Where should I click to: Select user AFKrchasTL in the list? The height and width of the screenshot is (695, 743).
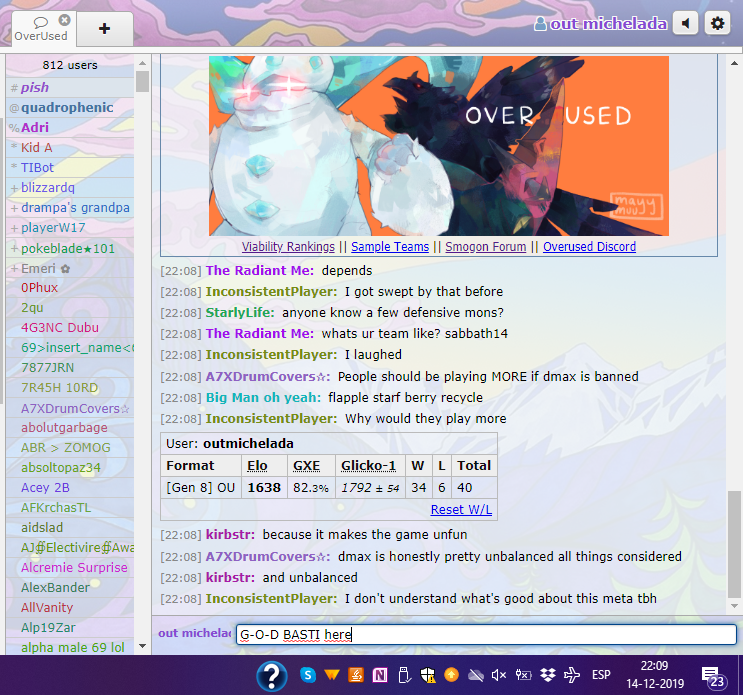pos(70,507)
